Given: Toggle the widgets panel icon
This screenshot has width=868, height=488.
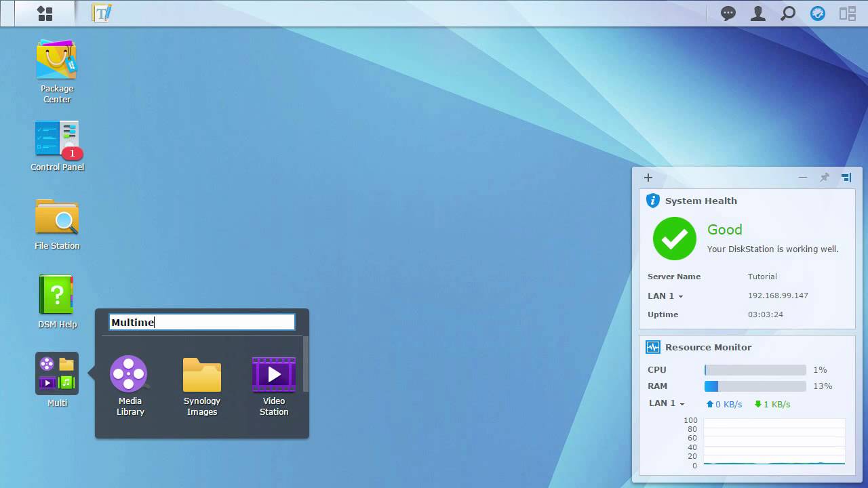Looking at the screenshot, I should click(848, 14).
